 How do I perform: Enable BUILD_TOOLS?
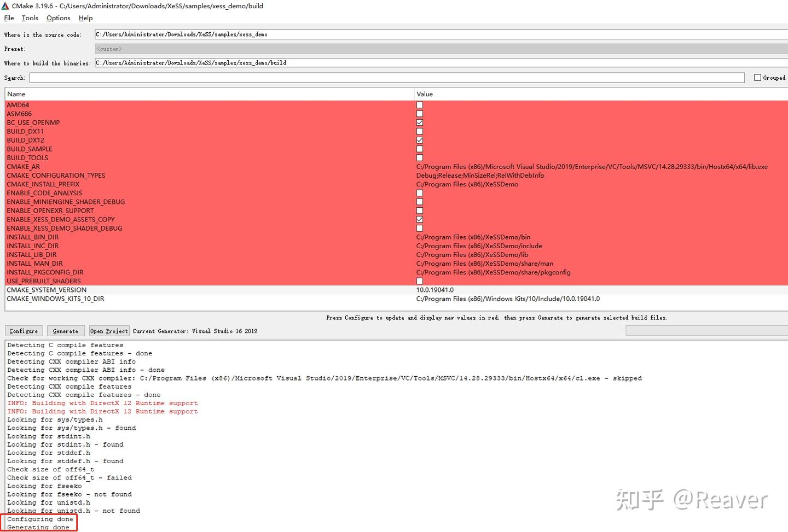419,157
